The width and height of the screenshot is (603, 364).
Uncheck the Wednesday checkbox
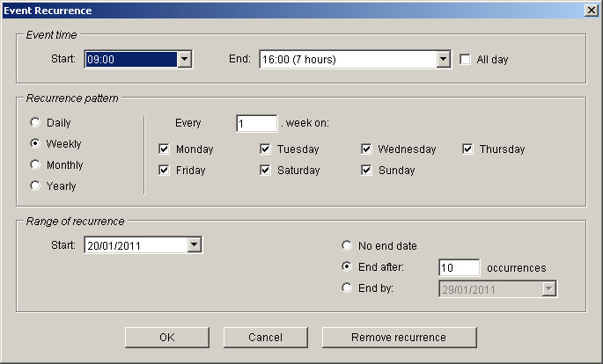(x=366, y=149)
